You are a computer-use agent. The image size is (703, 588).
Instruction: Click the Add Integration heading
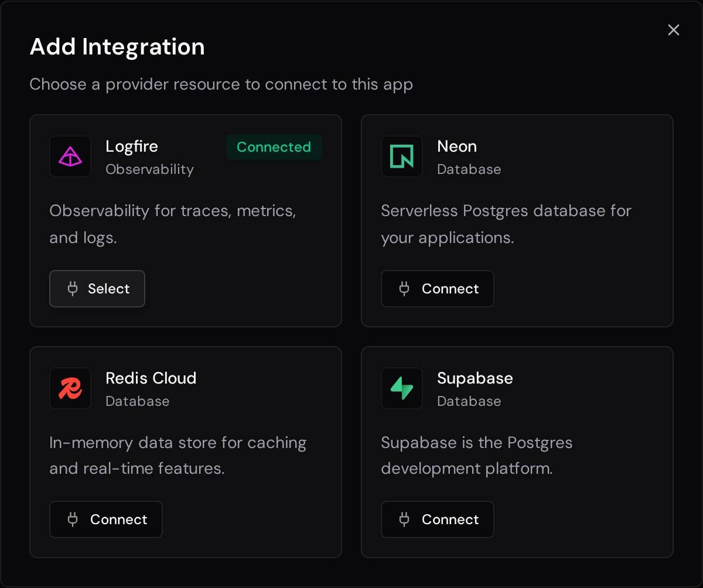117,47
